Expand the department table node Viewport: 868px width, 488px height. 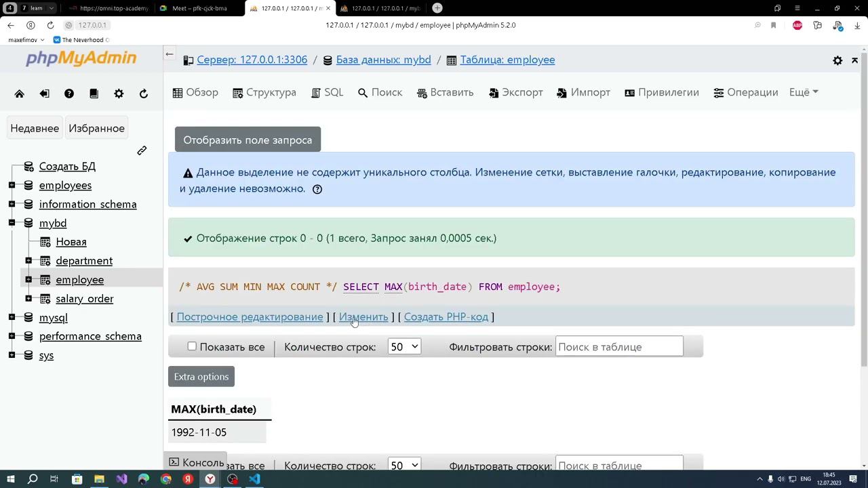click(x=28, y=261)
